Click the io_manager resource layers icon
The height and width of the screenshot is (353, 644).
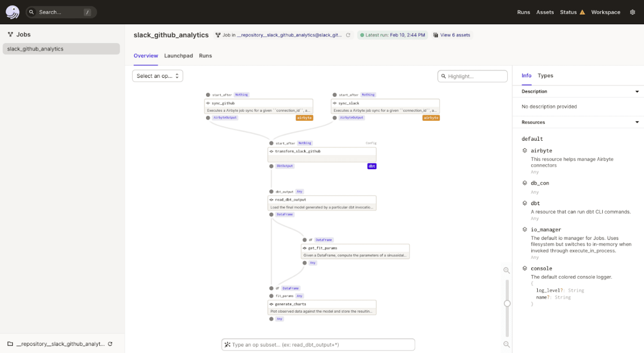[525, 229]
